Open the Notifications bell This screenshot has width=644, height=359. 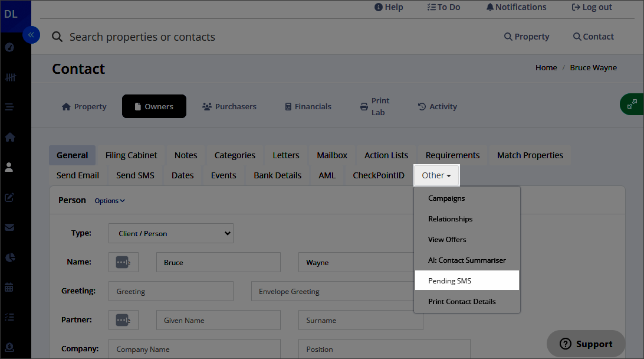point(516,7)
